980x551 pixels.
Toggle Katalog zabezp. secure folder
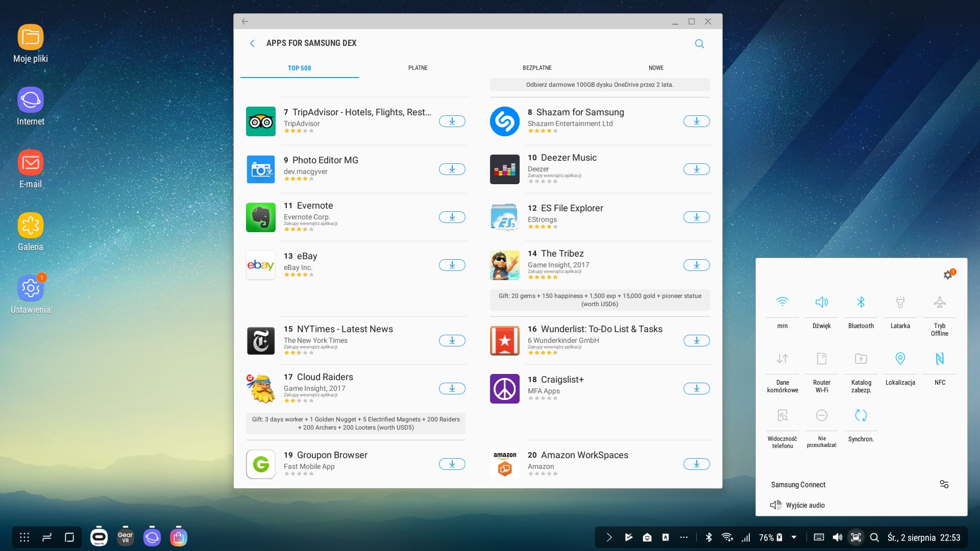[x=861, y=359]
